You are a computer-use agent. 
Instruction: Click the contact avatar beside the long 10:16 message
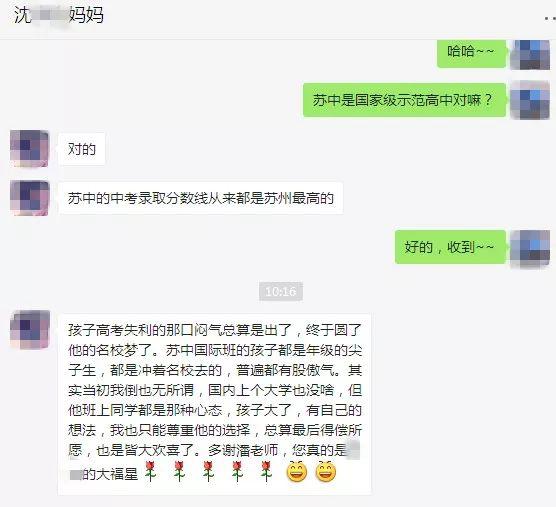[30, 330]
